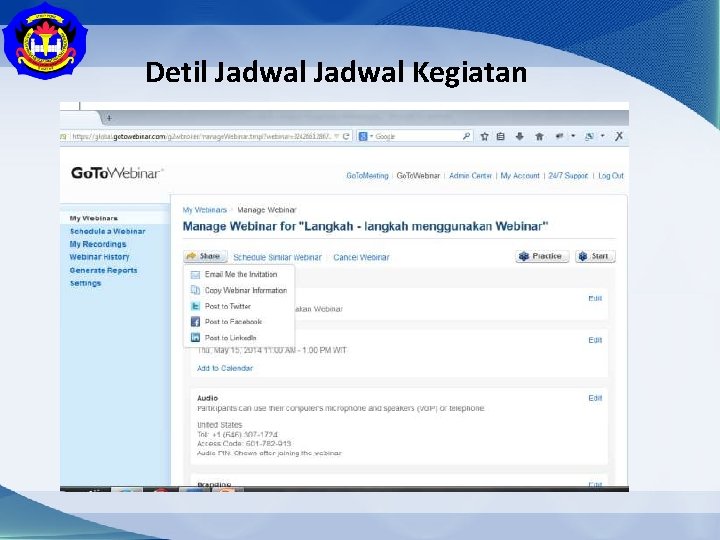
Task: Click the browser home icon
Action: coord(540,136)
